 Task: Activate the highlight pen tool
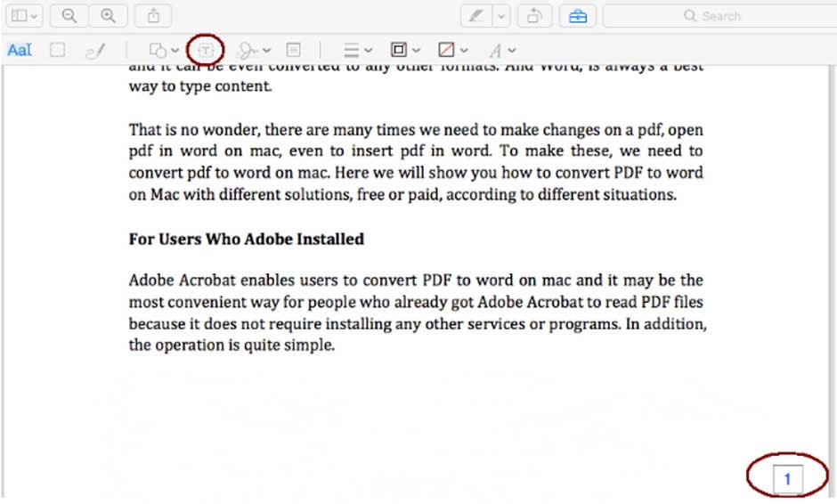(476, 16)
